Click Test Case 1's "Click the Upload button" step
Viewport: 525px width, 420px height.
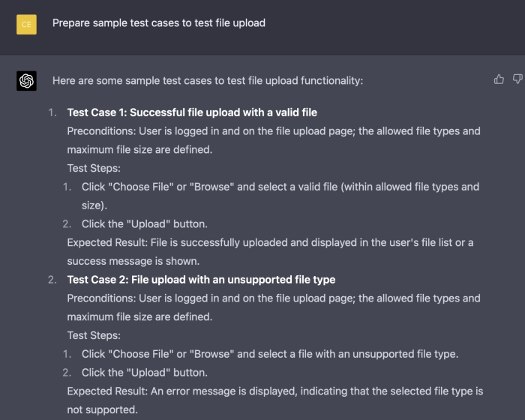click(144, 223)
